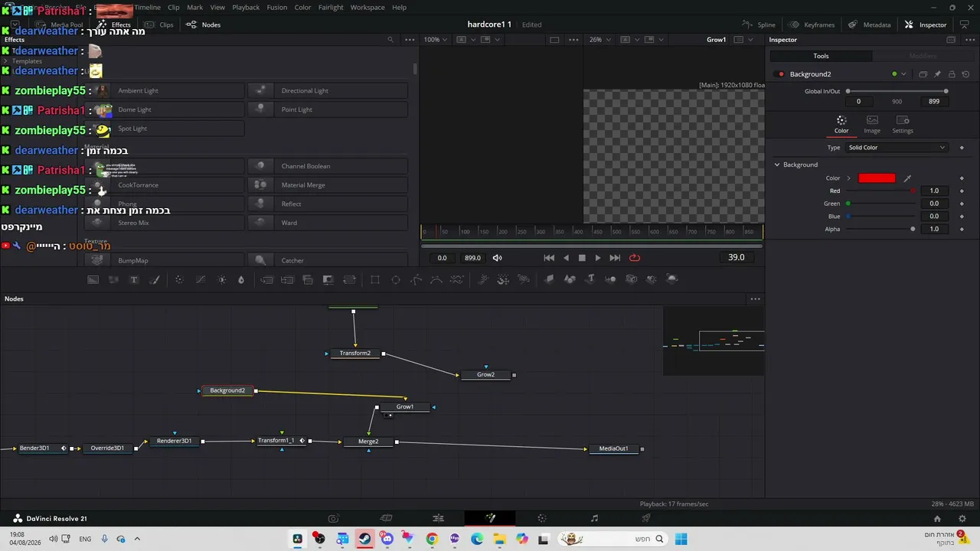The image size is (980, 551).
Task: Toggle the Inspector panel
Action: (x=926, y=24)
